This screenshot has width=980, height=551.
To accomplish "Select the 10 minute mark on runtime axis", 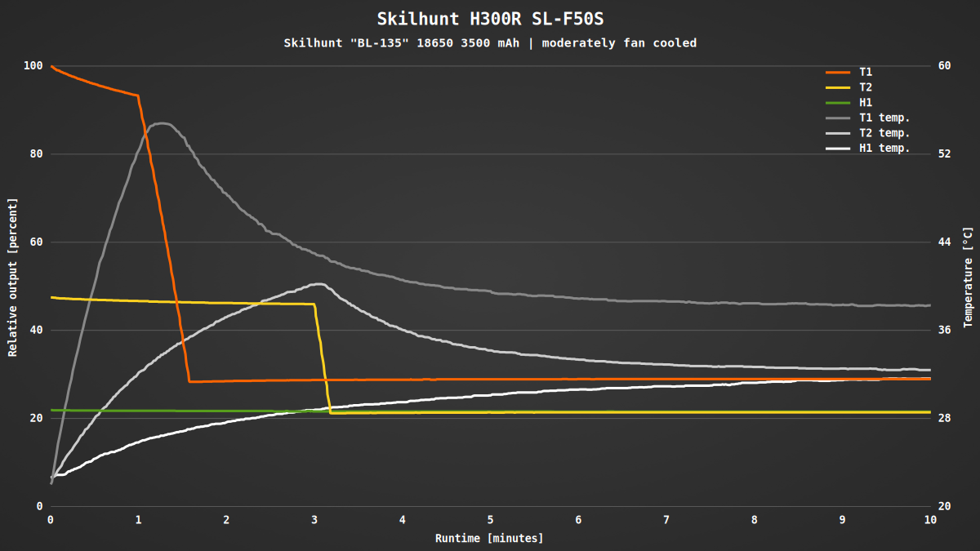I will [929, 519].
